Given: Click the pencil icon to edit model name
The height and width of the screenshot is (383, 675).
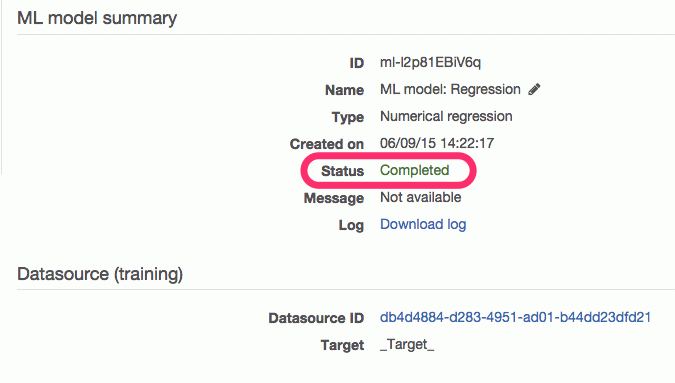Looking at the screenshot, I should click(534, 90).
